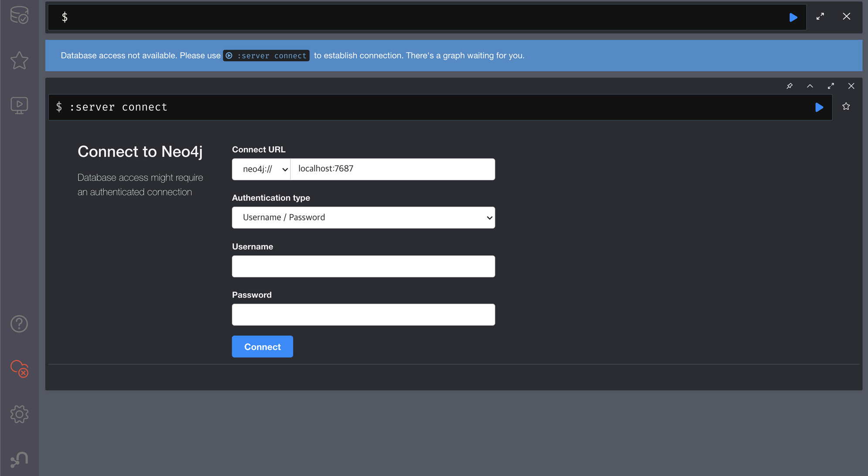Open the Guides play-screen sidebar icon
This screenshot has height=476, width=868.
coord(19,105)
